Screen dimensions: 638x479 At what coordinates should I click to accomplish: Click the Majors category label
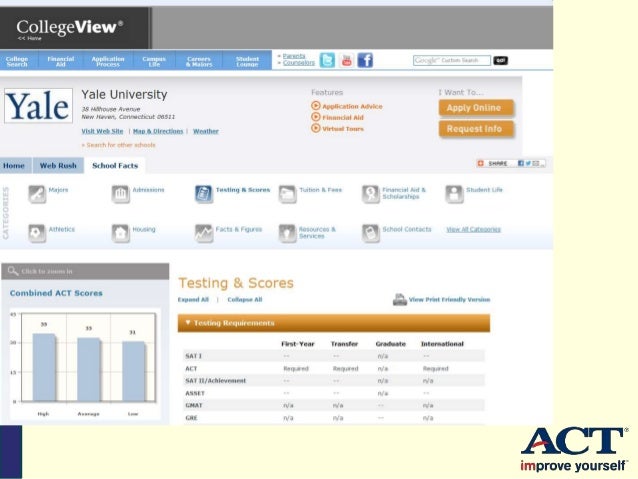(58, 190)
